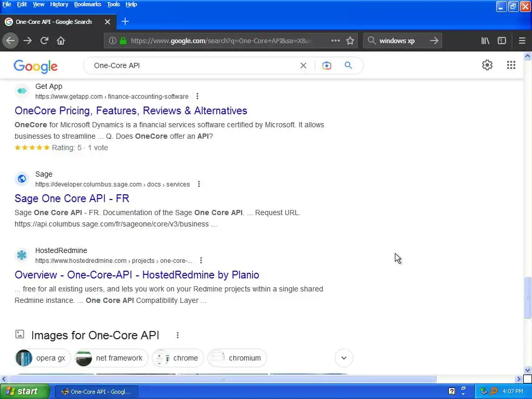
Task: Reload the current page
Action: 44,41
